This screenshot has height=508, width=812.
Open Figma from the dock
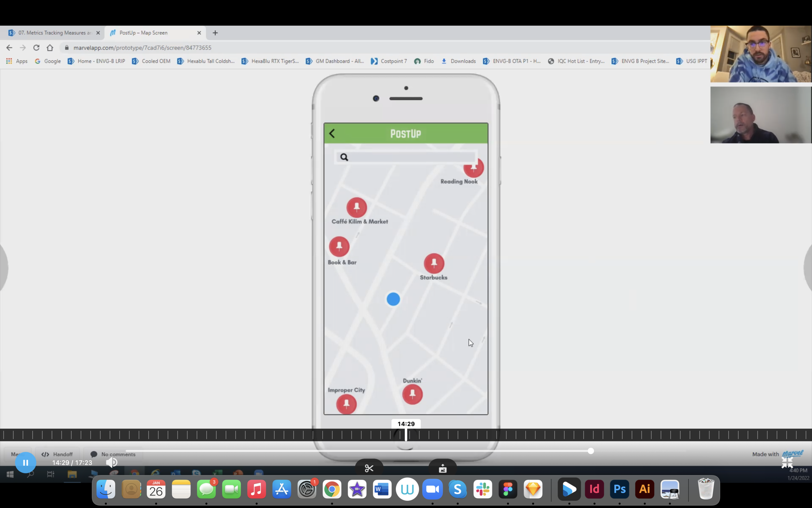click(x=508, y=489)
